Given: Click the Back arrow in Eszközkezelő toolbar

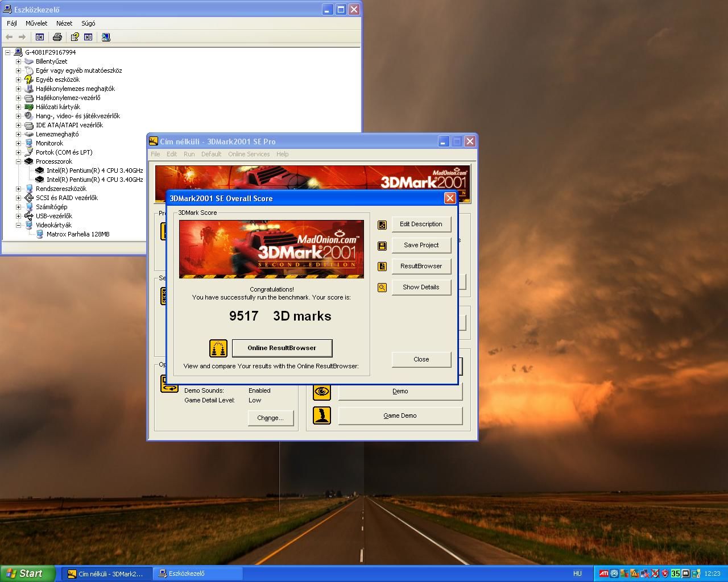Looking at the screenshot, I should coord(9,37).
